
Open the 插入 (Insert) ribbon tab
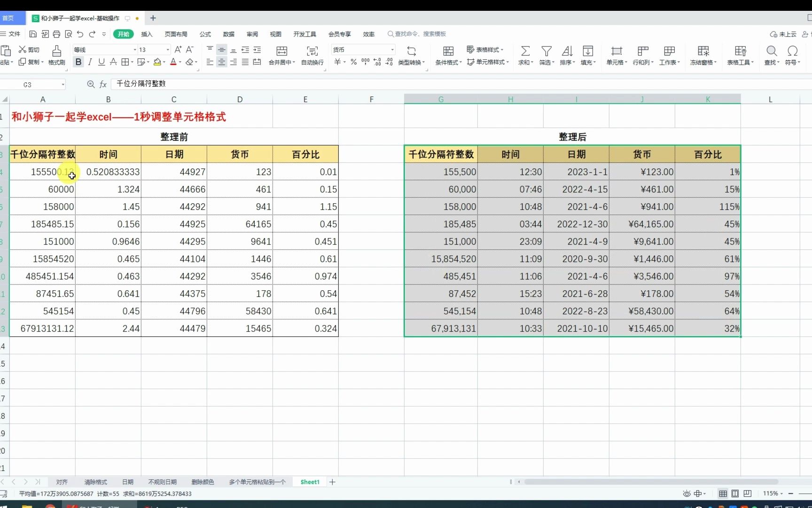147,34
